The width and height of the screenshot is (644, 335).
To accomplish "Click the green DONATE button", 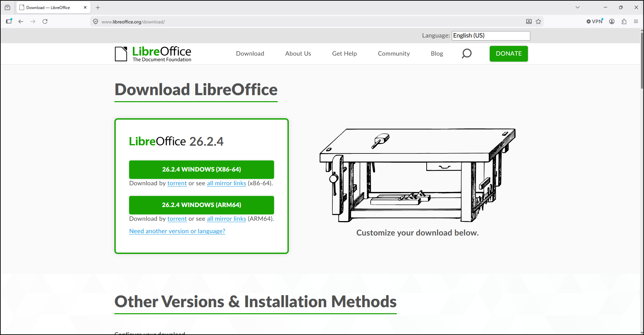I will click(509, 54).
